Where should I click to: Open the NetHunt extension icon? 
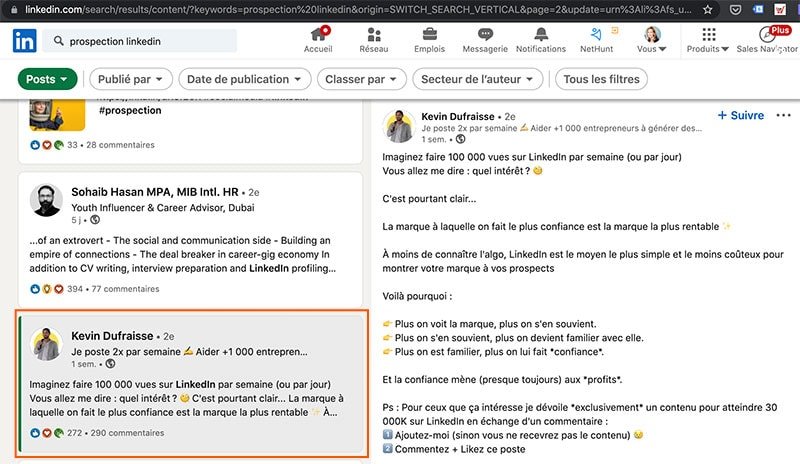pyautogui.click(x=596, y=35)
